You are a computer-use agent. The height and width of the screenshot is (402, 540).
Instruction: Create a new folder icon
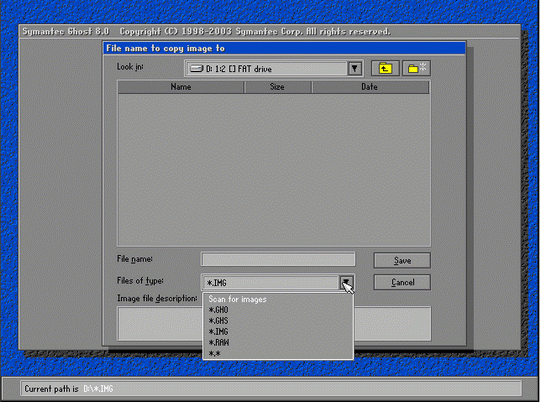[416, 68]
